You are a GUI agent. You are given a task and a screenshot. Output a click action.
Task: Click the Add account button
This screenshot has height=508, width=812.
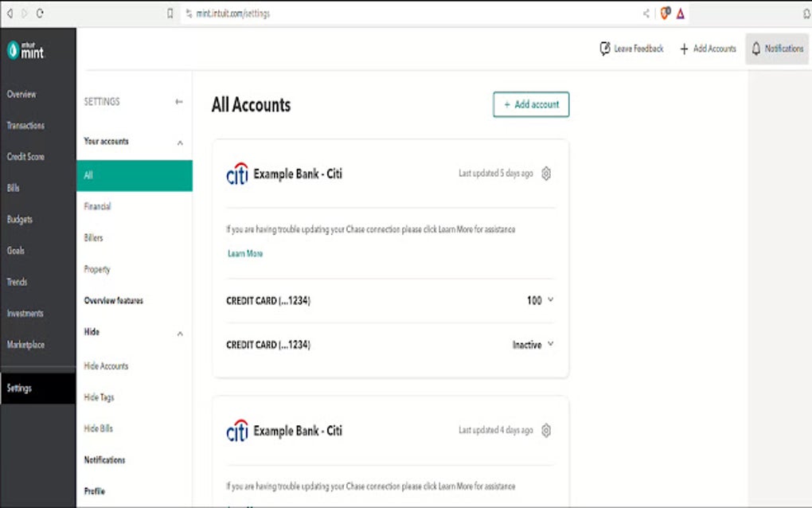(x=530, y=104)
